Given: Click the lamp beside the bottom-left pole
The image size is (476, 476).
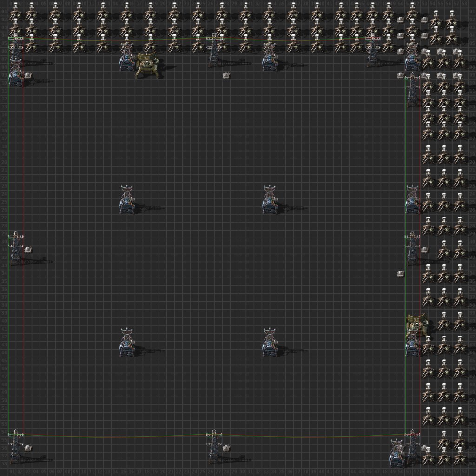Looking at the screenshot, I should pos(28,448).
